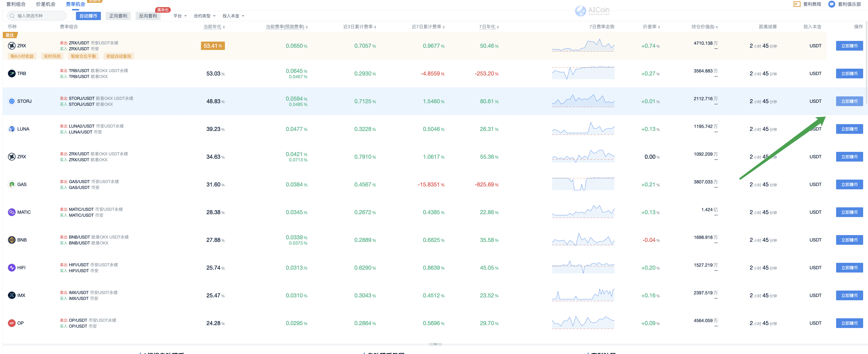The image size is (868, 354).
Task: Sort by 当前年化 column arrows
Action: (224, 27)
